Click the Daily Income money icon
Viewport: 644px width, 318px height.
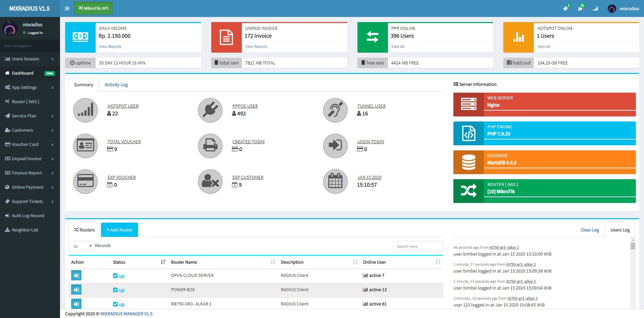coord(80,37)
